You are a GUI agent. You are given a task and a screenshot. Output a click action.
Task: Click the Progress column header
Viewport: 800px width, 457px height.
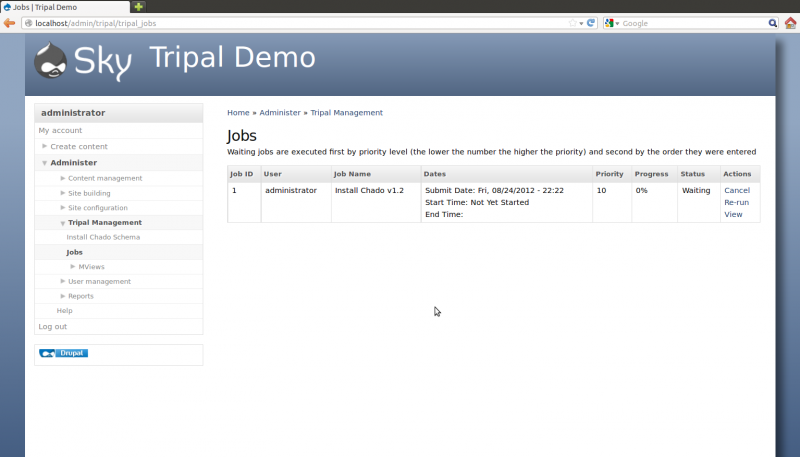point(652,174)
